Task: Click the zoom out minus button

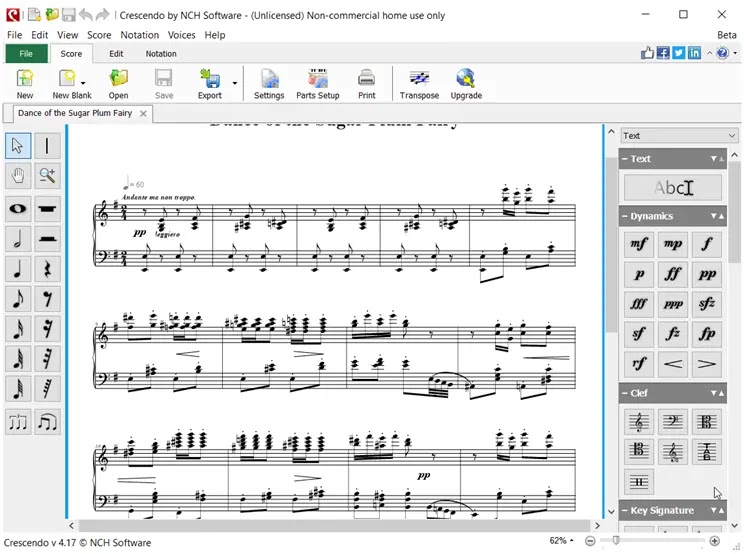Action: tap(590, 541)
